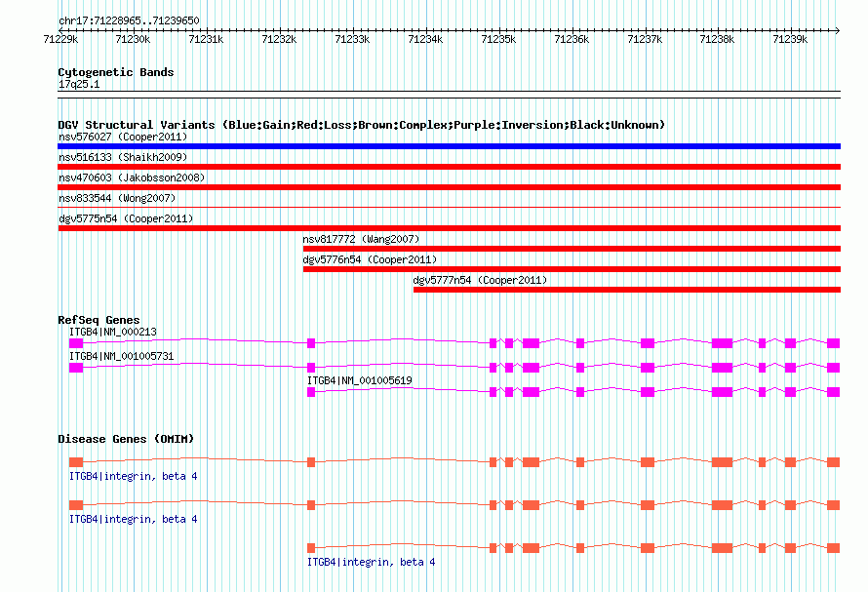Open the nsv470603 (Jakobsson2008) variant
Screen dimensions: 868x592
132,178
